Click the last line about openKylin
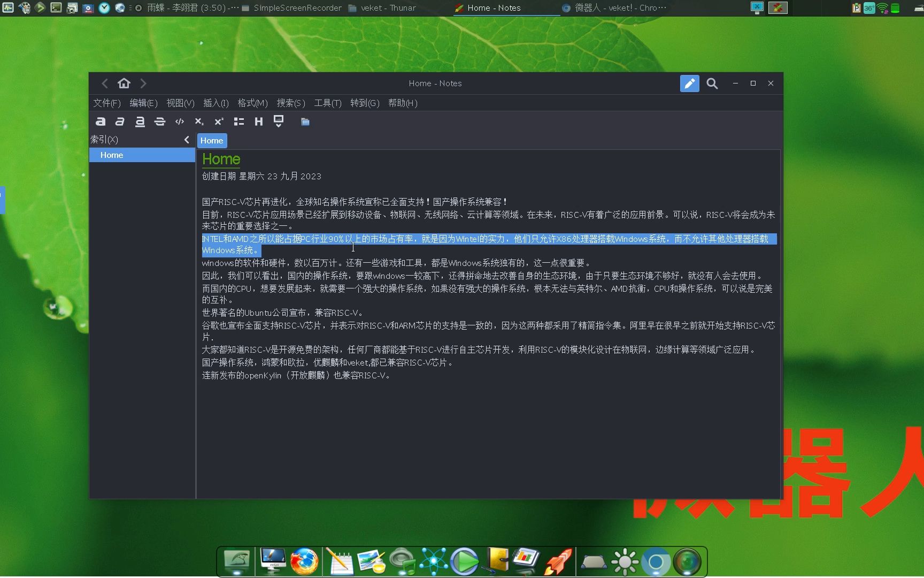This screenshot has height=578, width=924. pos(297,375)
